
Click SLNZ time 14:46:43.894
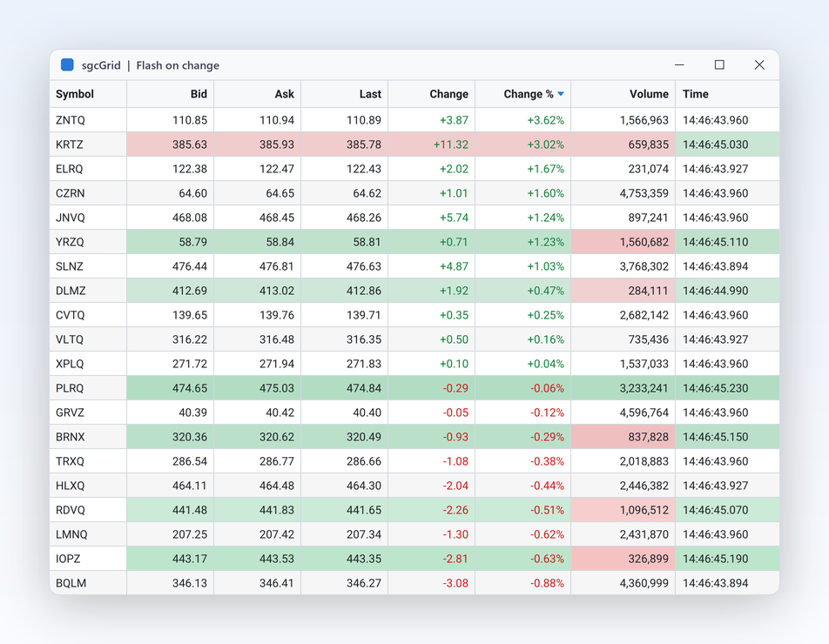click(727, 266)
